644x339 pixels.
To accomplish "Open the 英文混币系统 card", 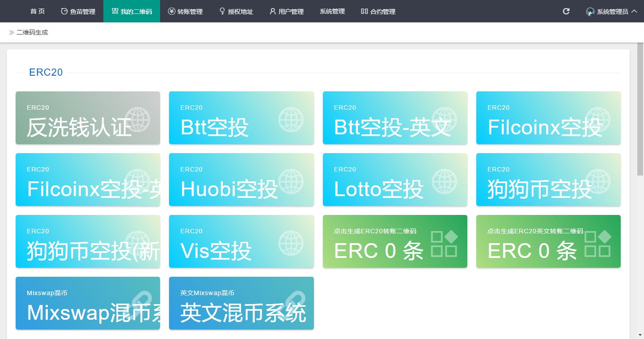I will 241,303.
